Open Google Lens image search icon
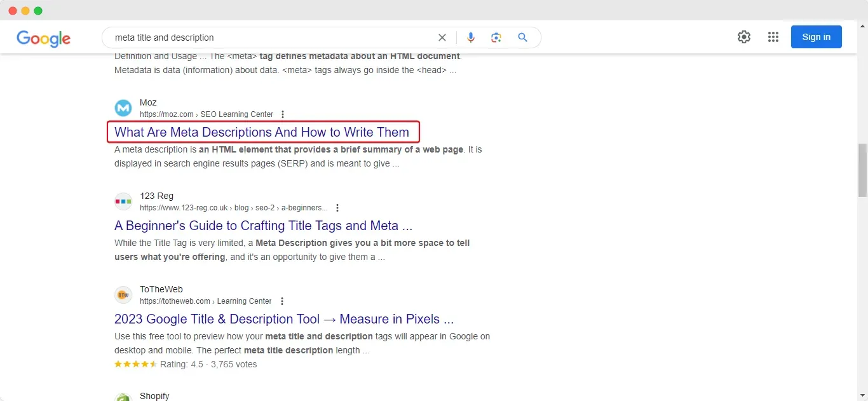868x401 pixels. [x=496, y=37]
